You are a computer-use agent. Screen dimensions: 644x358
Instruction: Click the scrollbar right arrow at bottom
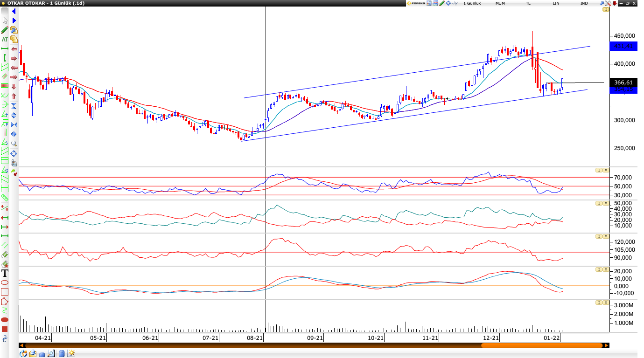coord(606,345)
